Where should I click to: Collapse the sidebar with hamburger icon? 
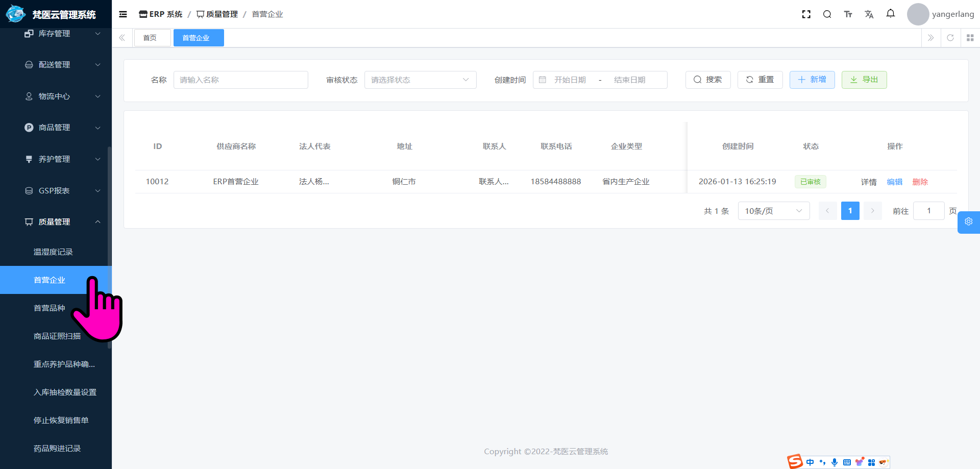click(x=123, y=14)
